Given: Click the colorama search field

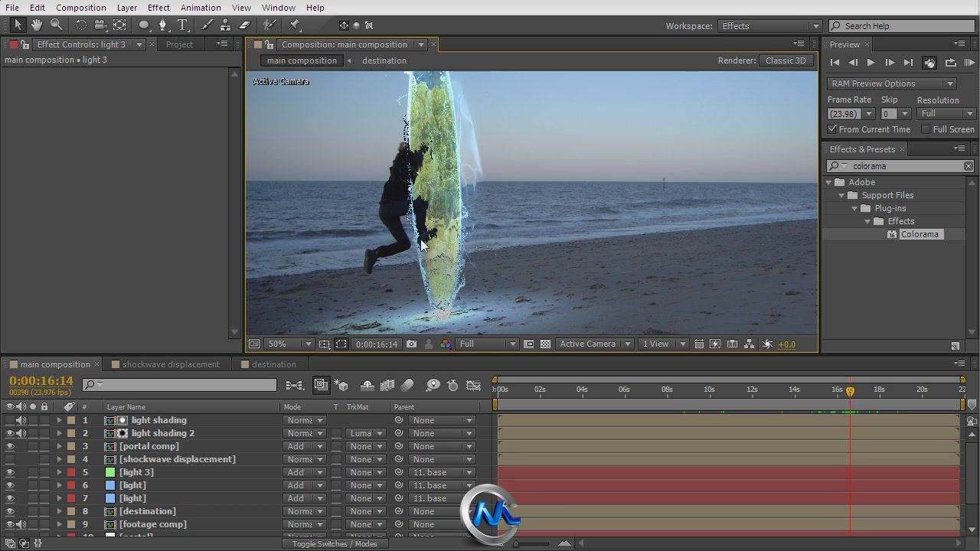Looking at the screenshot, I should click(900, 166).
